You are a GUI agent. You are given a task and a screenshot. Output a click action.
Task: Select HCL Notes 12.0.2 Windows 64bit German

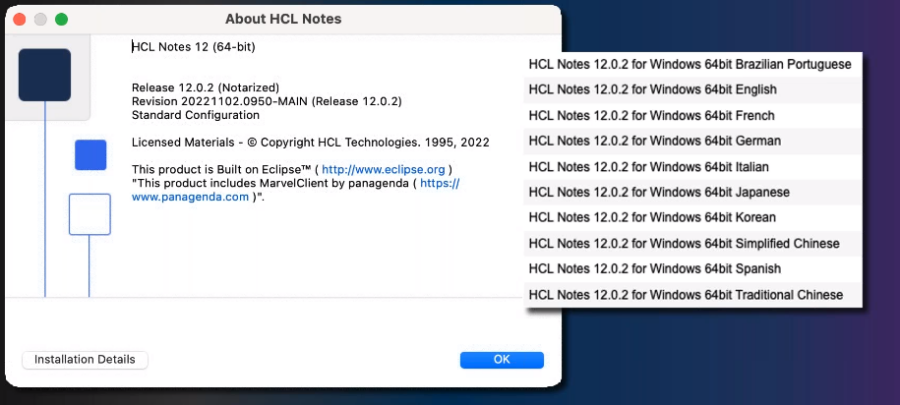coord(693,141)
